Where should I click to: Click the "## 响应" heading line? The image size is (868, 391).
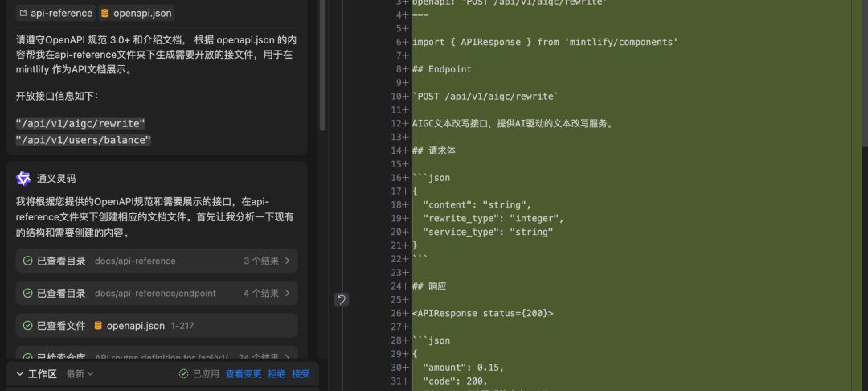pos(429,286)
